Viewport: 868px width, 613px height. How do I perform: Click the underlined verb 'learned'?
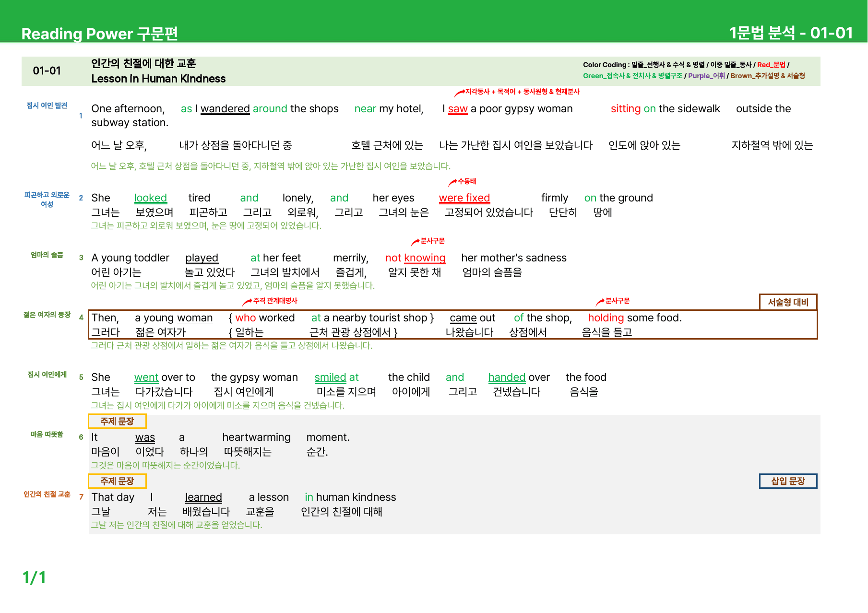(204, 497)
